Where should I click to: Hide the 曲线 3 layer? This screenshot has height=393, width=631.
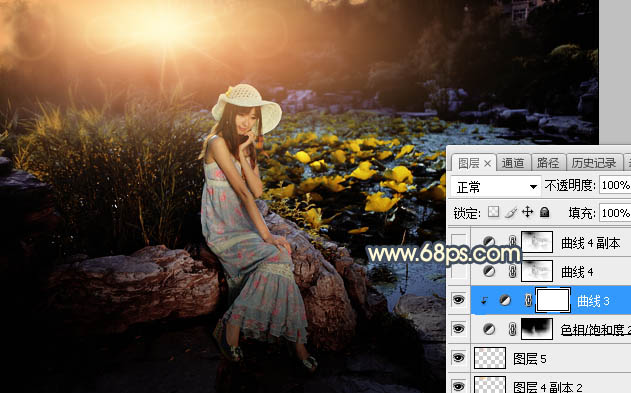[458, 300]
